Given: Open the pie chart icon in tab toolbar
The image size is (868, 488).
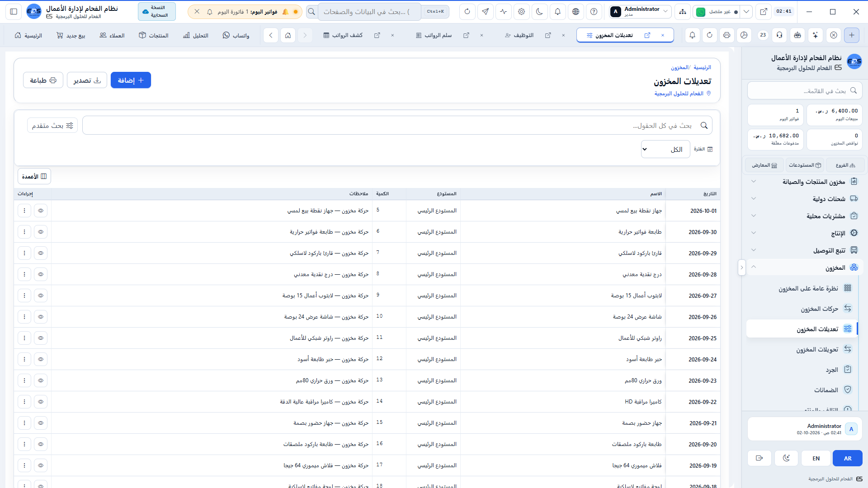Looking at the screenshot, I should coord(744,35).
